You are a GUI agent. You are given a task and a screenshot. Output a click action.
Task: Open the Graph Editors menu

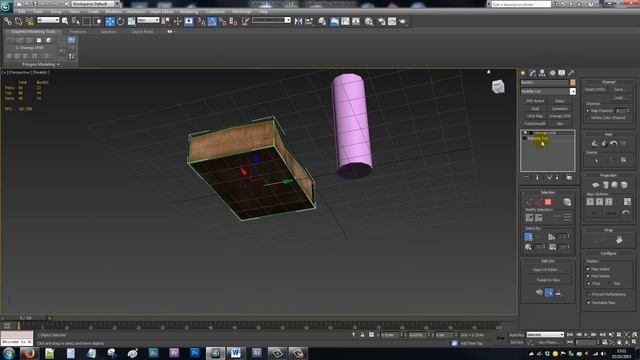[162, 11]
